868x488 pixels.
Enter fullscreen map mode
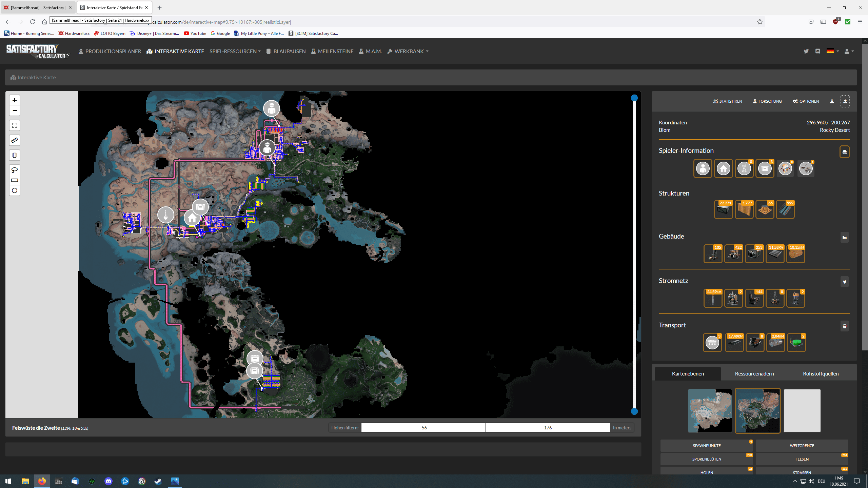tap(15, 125)
